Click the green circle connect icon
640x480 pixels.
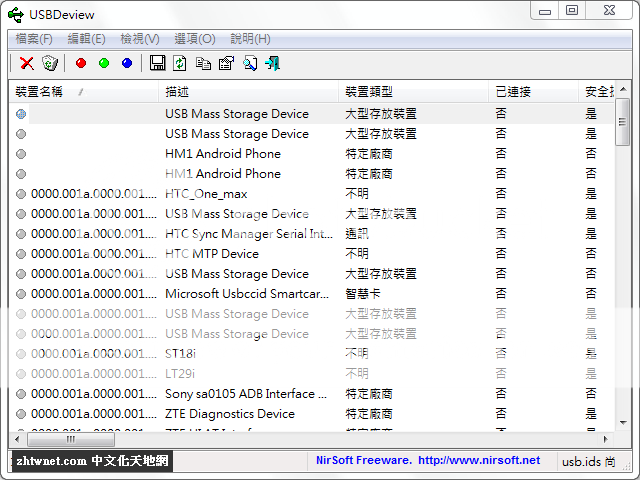tap(104, 63)
